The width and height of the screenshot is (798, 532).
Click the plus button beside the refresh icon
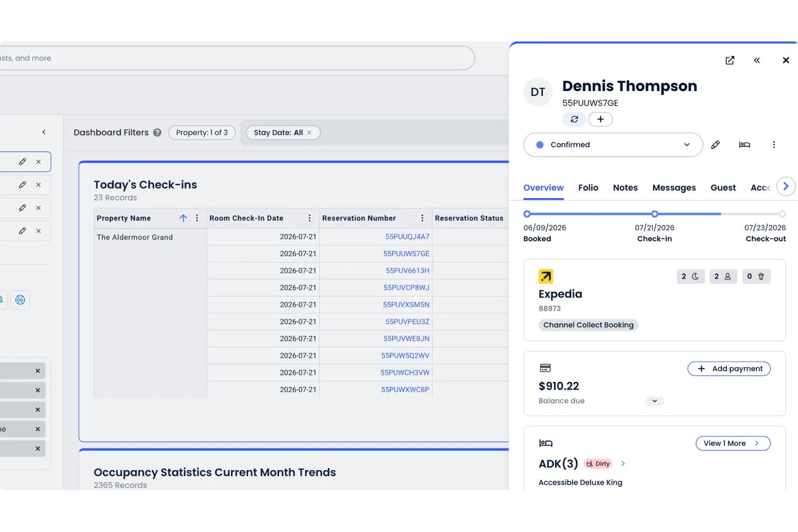(x=600, y=119)
